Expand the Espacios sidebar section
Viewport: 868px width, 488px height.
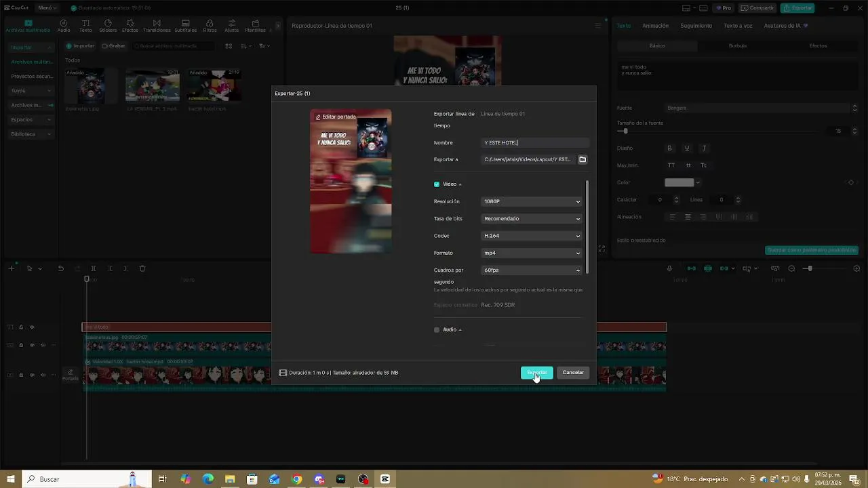tap(31, 120)
